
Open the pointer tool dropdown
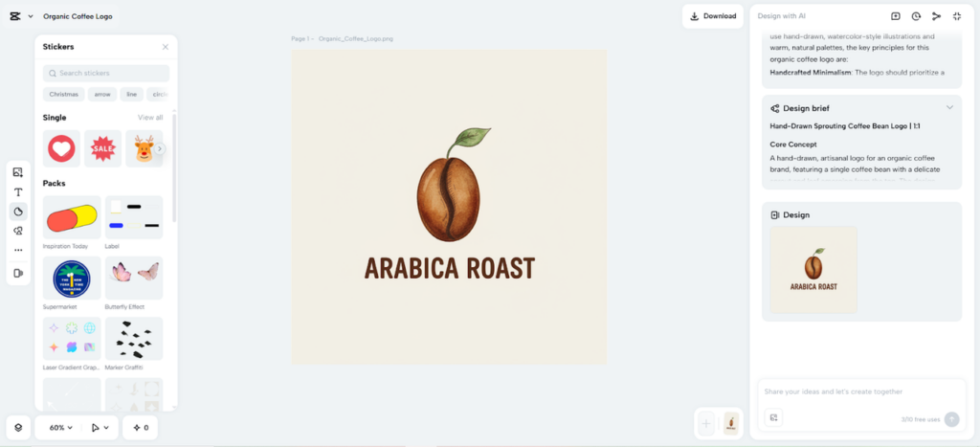100,428
